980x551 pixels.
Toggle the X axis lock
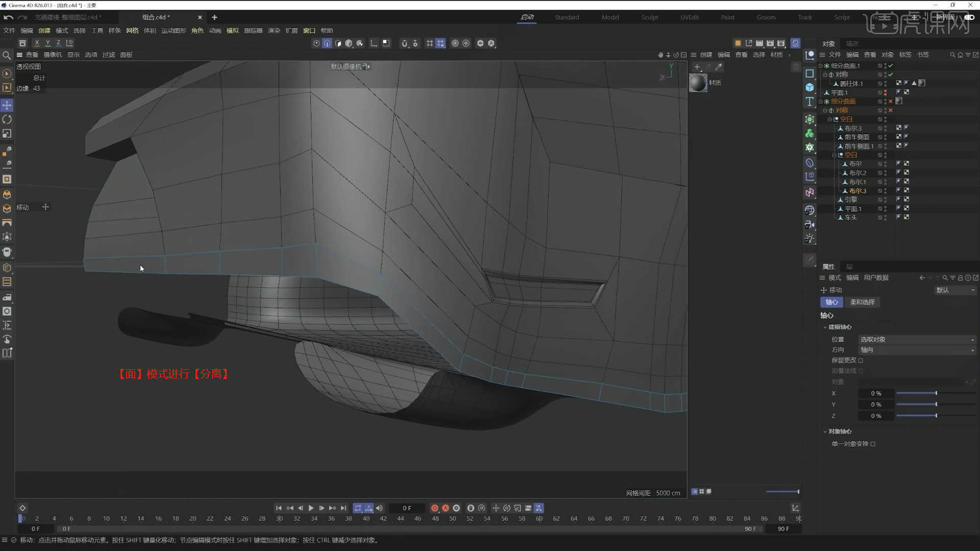(37, 43)
